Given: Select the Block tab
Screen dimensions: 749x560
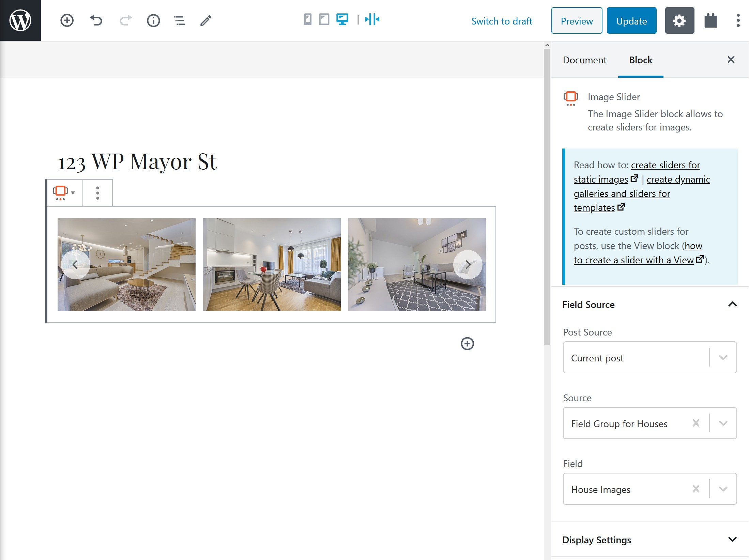Looking at the screenshot, I should [x=641, y=60].
